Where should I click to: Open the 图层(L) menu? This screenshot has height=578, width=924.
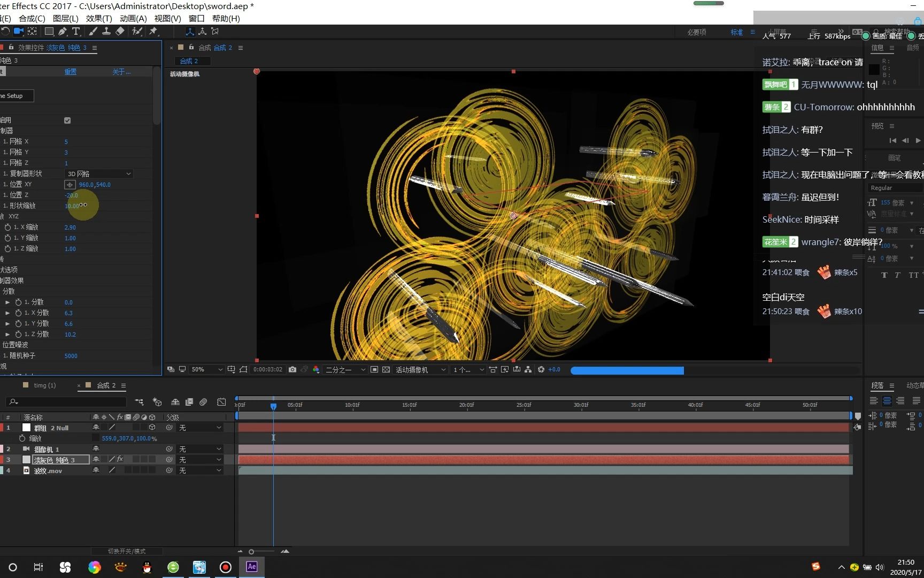(x=66, y=18)
